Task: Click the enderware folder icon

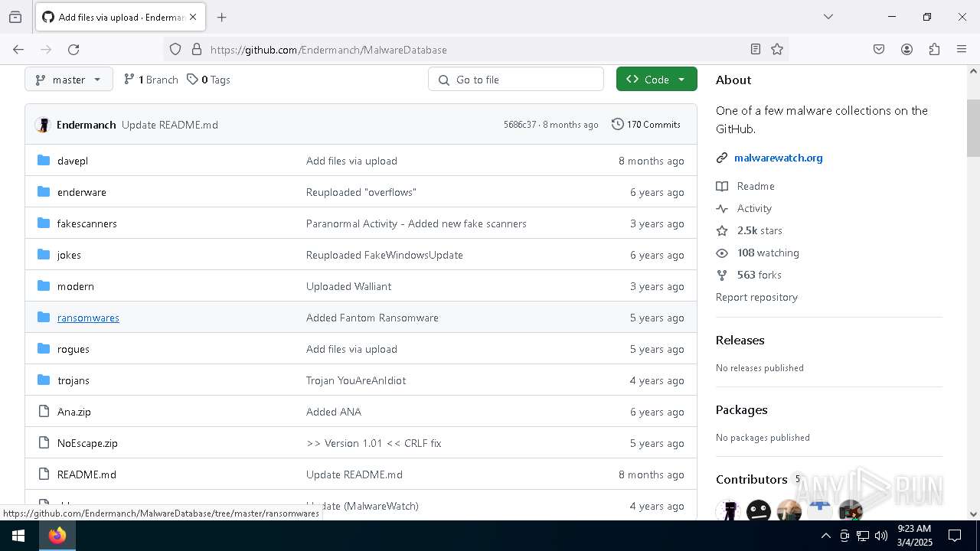Action: pyautogui.click(x=44, y=192)
